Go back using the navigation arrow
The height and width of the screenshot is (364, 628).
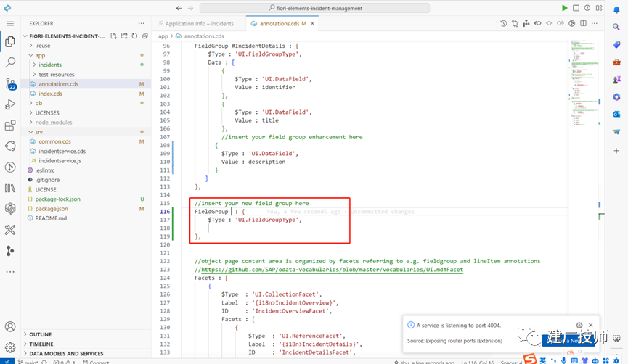(179, 8)
